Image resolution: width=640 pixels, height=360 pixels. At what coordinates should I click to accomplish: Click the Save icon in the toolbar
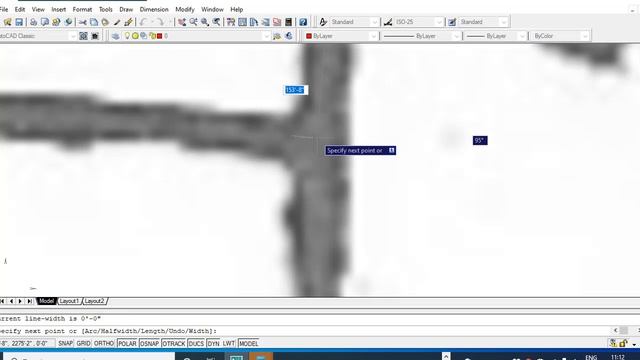19,22
